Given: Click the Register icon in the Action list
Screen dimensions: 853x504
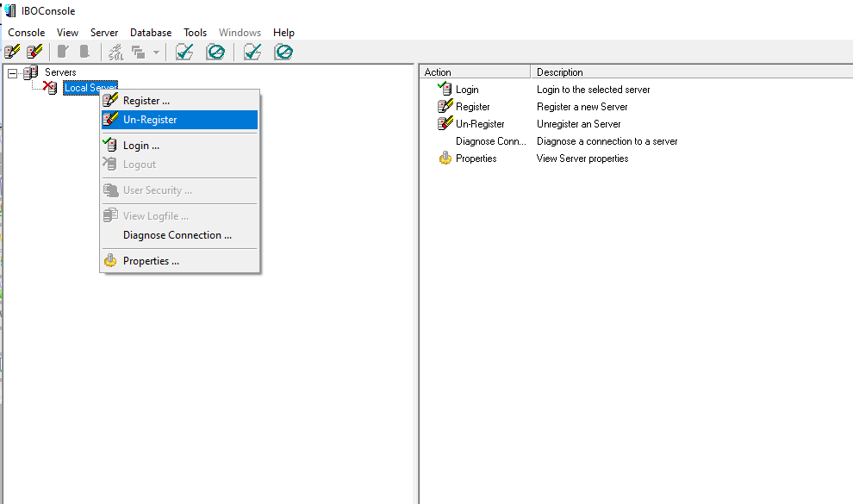Looking at the screenshot, I should (x=445, y=106).
